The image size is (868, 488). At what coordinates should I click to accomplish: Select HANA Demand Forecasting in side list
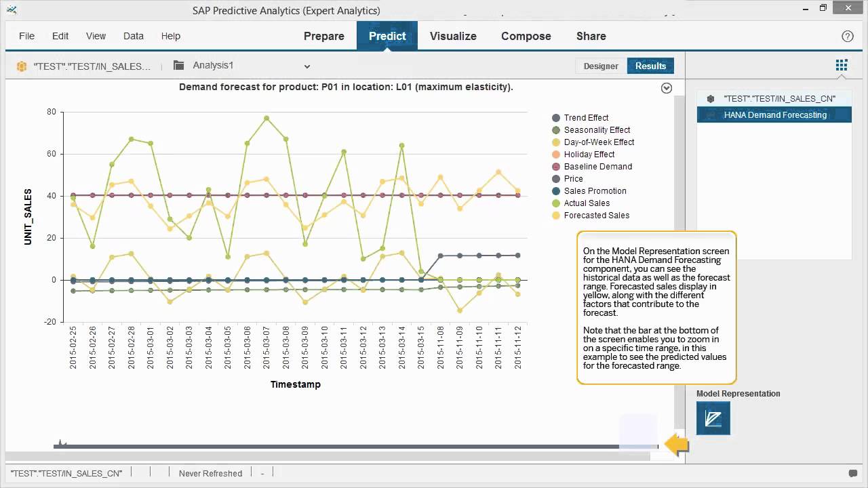click(x=774, y=115)
